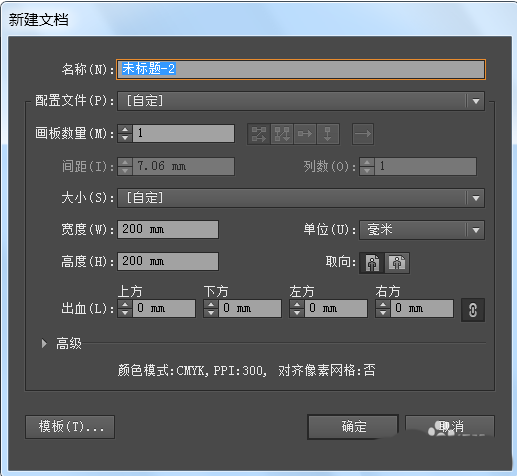Increase 左方 left bleed value
517x476 pixels.
click(297, 304)
